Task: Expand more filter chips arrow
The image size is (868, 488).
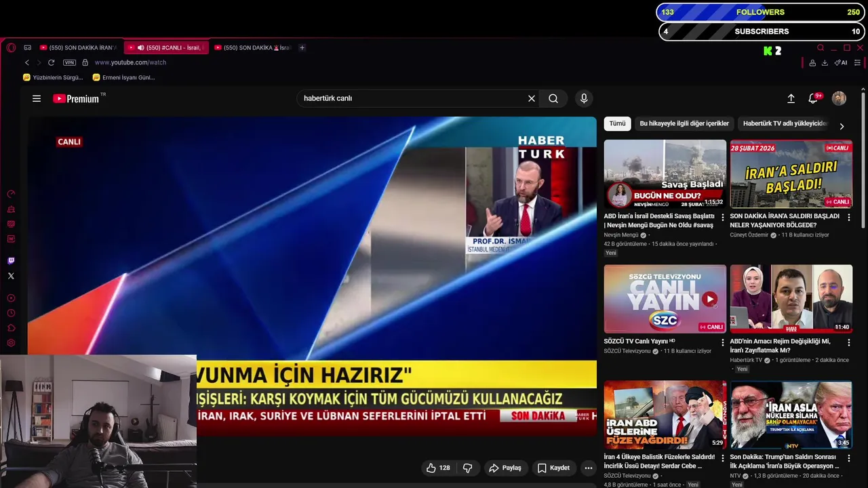Action: coord(842,126)
